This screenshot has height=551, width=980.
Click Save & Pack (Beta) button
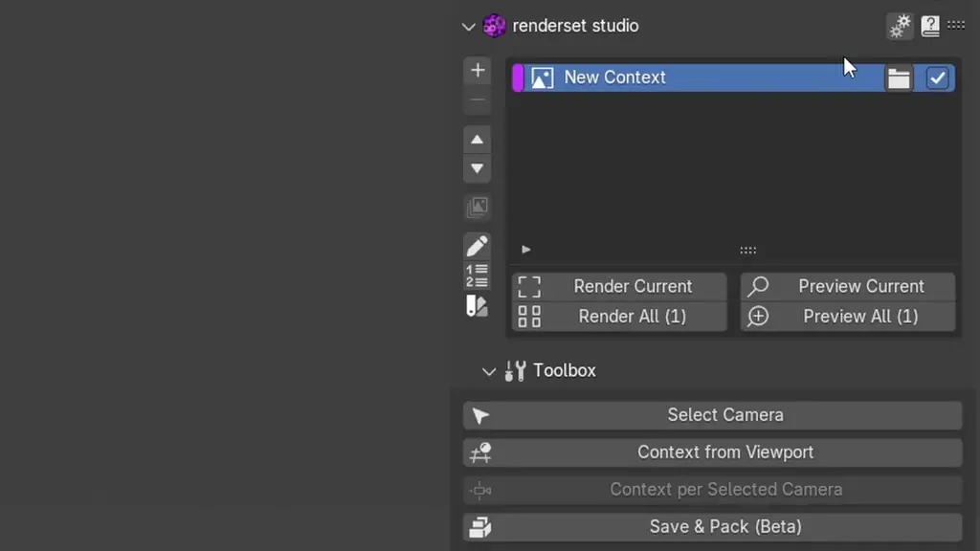point(712,527)
